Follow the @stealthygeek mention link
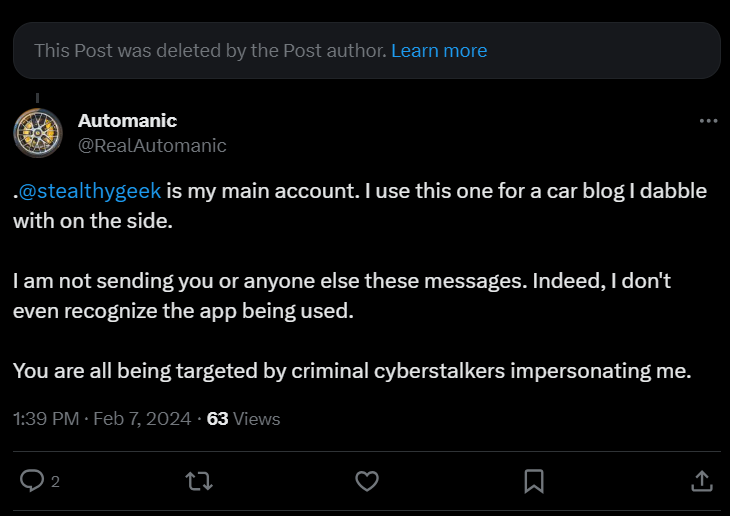Screen dimensions: 730x516 90,191
